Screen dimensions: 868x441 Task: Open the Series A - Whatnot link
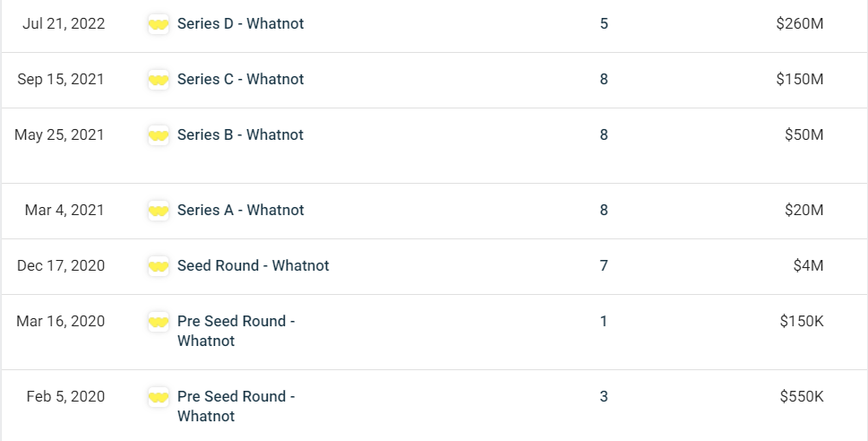(x=240, y=211)
